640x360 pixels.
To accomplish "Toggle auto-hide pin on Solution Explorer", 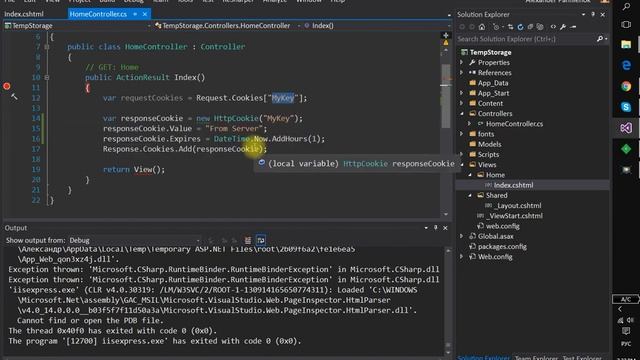I will click(593, 14).
